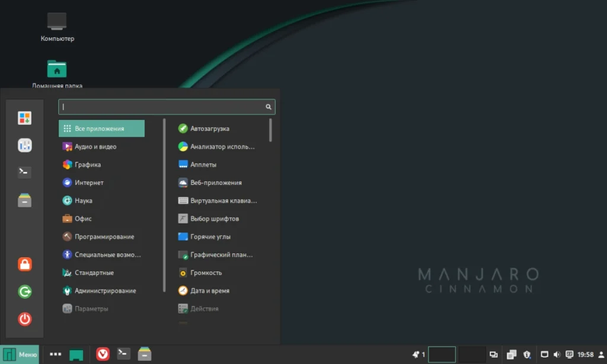Select the Графика category

101,165
